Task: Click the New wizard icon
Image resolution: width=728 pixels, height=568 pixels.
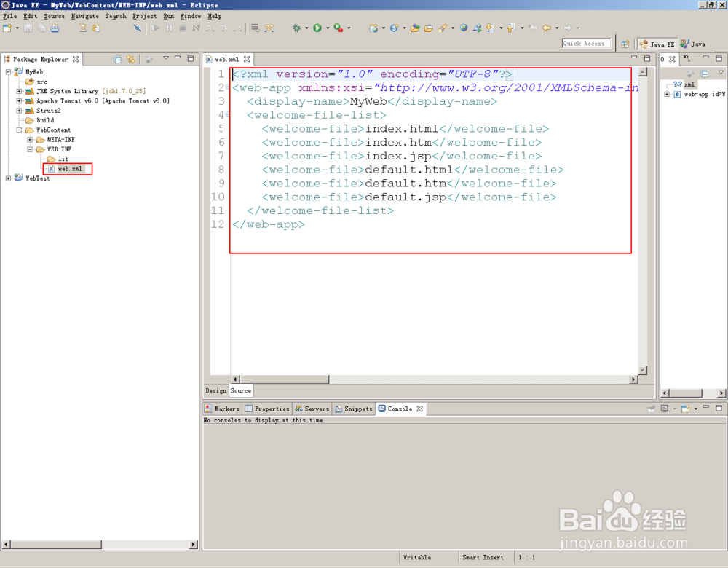Action: point(7,28)
